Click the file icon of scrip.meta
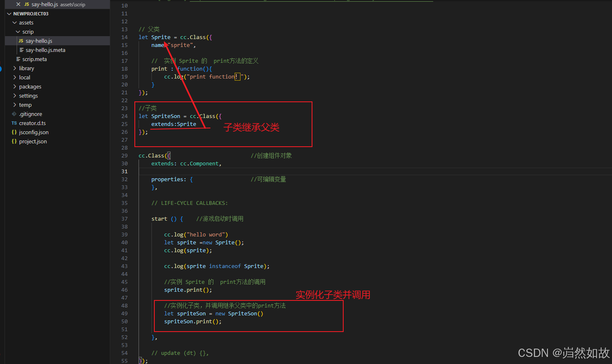This screenshot has width=612, height=364. (x=18, y=59)
